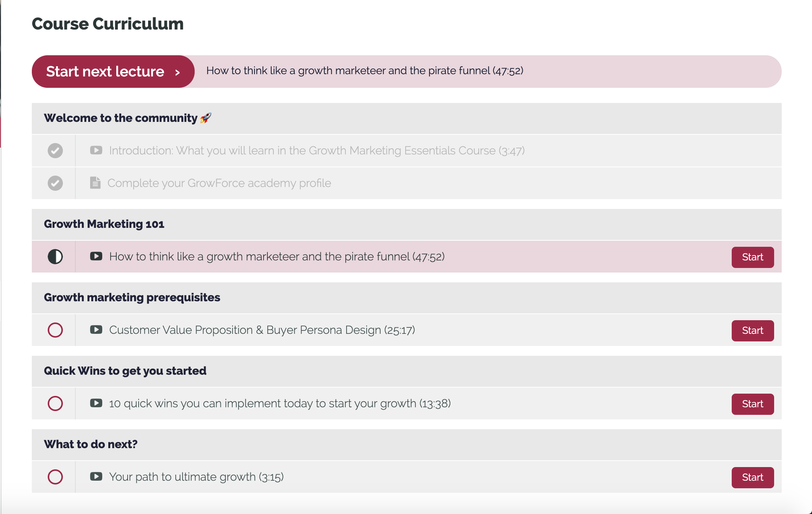Image resolution: width=812 pixels, height=514 pixels.
Task: Click the video icon for Customer Value Proposition lecture
Action: pos(96,330)
